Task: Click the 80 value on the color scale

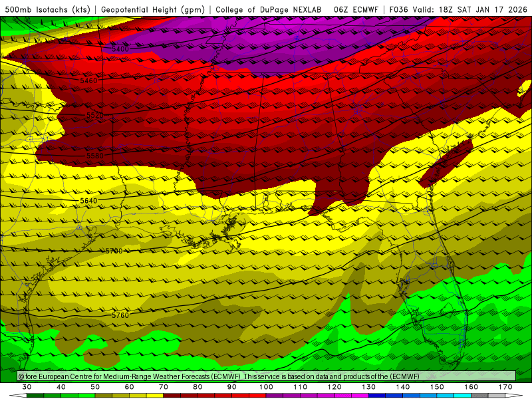Action: pyautogui.click(x=198, y=387)
